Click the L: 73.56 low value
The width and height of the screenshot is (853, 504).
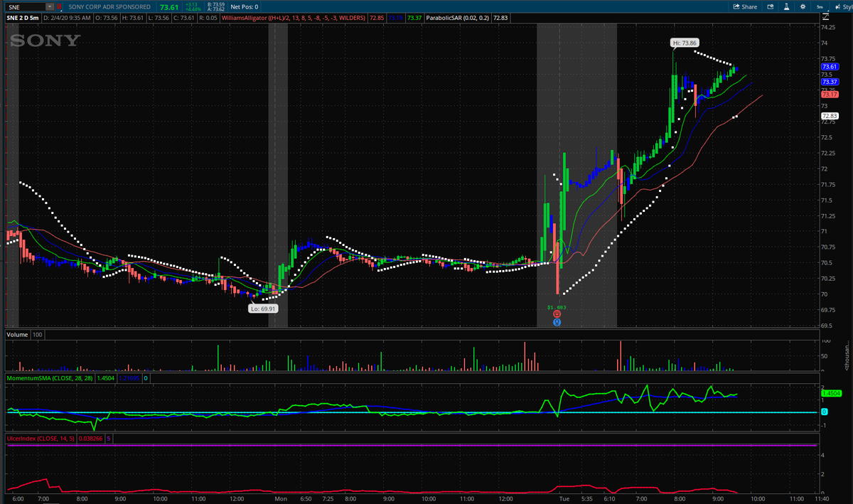(159, 16)
